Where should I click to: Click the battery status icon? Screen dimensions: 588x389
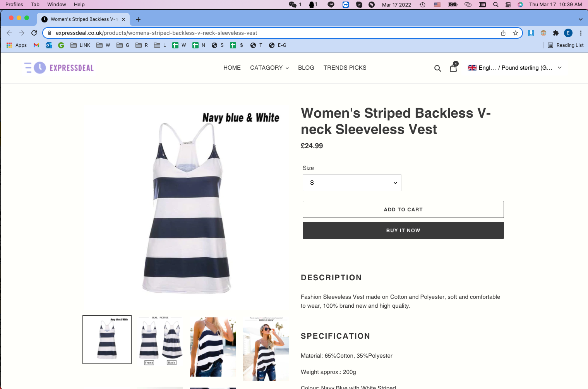453,5
